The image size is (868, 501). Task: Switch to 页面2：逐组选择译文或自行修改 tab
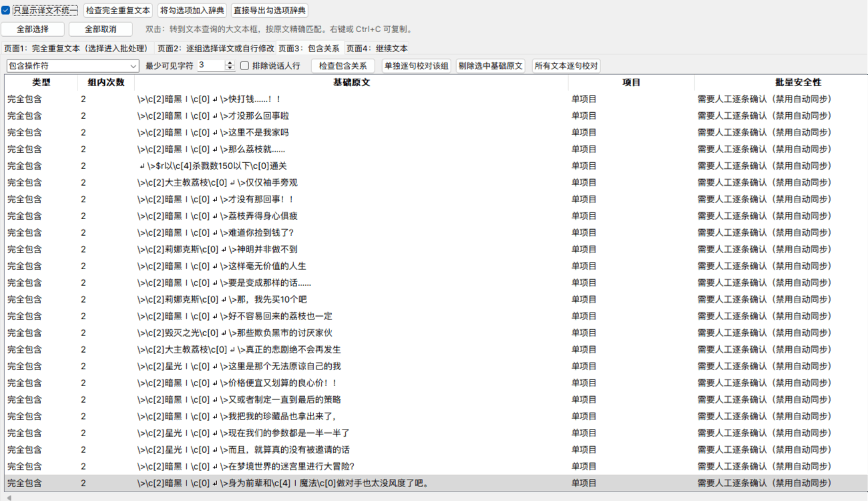pyautogui.click(x=216, y=49)
